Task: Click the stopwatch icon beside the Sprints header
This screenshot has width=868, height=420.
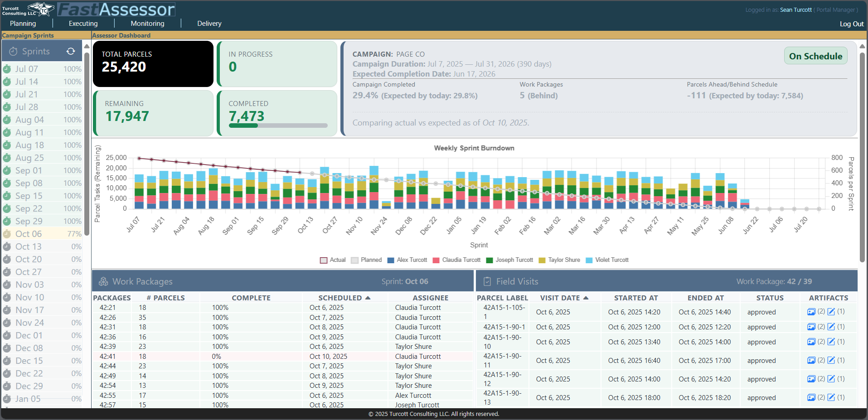Action: [13, 51]
